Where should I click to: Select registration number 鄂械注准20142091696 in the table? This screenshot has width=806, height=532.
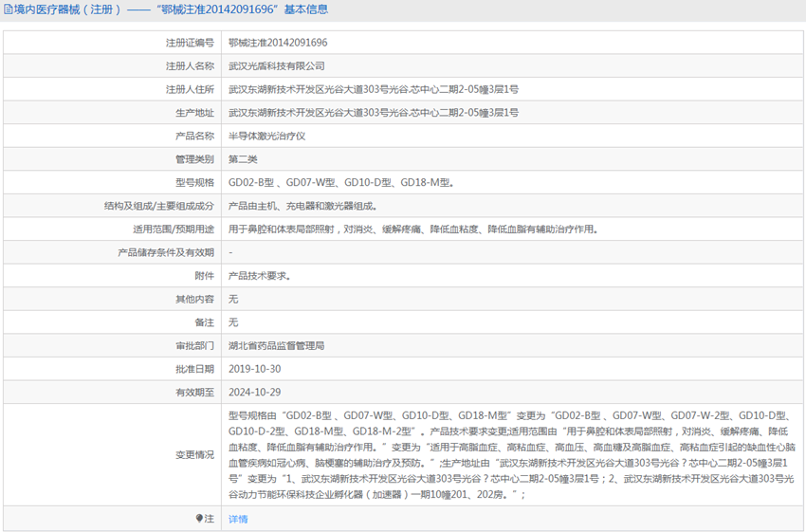tap(278, 43)
